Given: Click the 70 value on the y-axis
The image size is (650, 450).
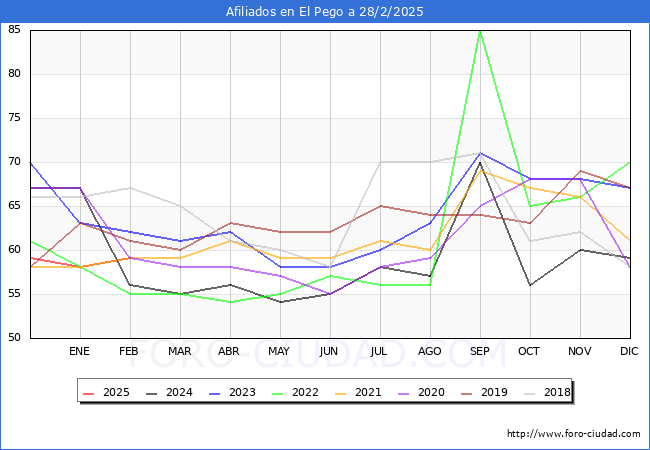Looking at the screenshot, I should coord(14,162).
